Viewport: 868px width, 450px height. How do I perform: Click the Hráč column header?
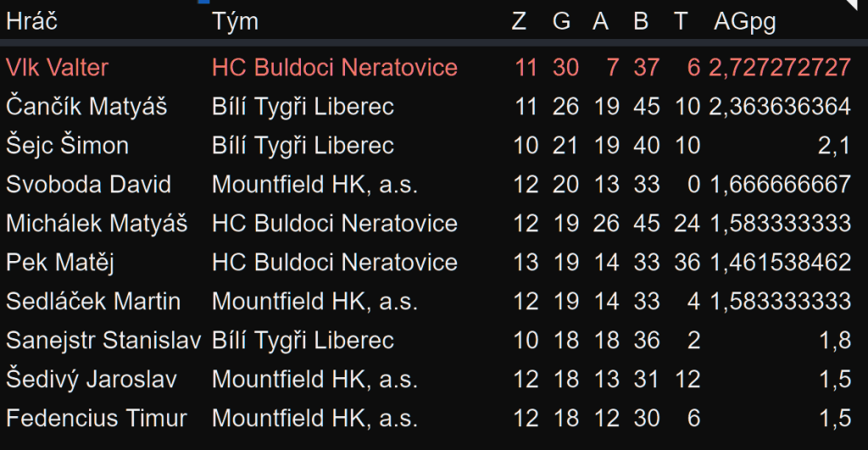click(x=31, y=22)
